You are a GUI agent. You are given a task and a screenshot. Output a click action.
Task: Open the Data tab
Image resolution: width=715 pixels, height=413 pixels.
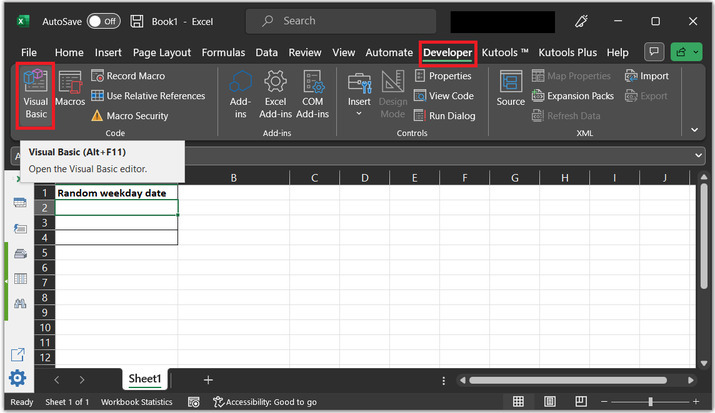(266, 52)
